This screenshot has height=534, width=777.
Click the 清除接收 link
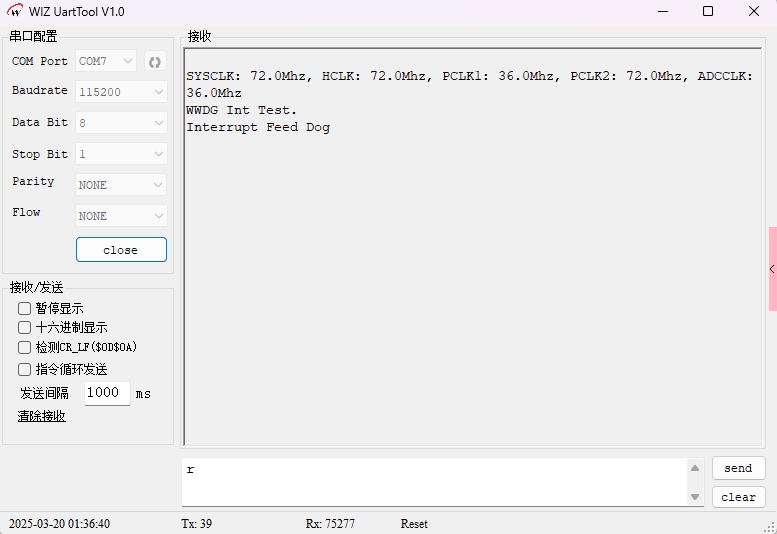[x=42, y=416]
